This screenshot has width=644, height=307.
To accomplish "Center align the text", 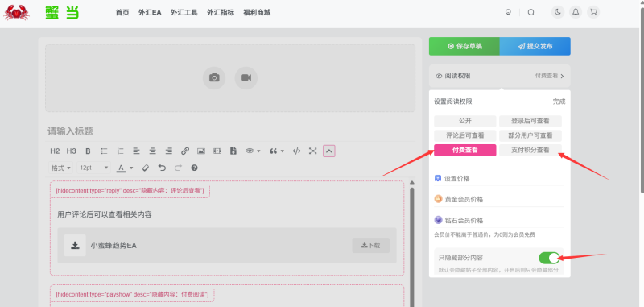I will click(x=153, y=151).
